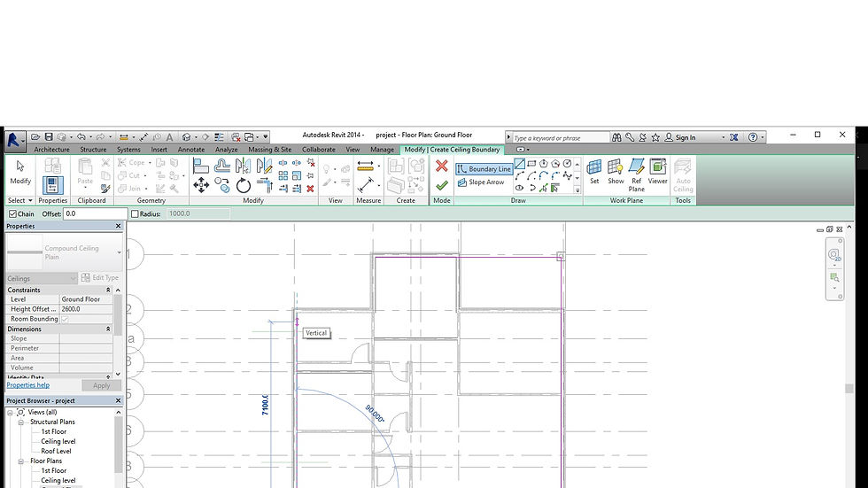Click the keyword search input box

point(560,138)
